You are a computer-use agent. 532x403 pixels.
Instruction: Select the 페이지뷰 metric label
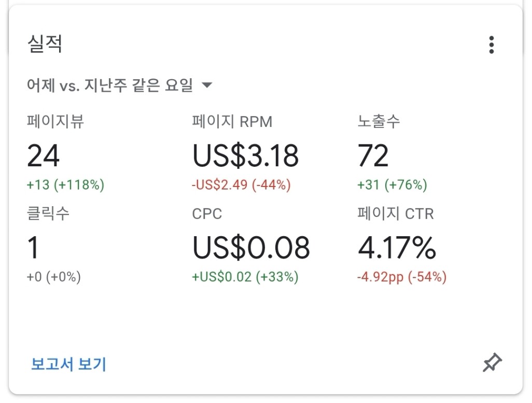coord(55,121)
